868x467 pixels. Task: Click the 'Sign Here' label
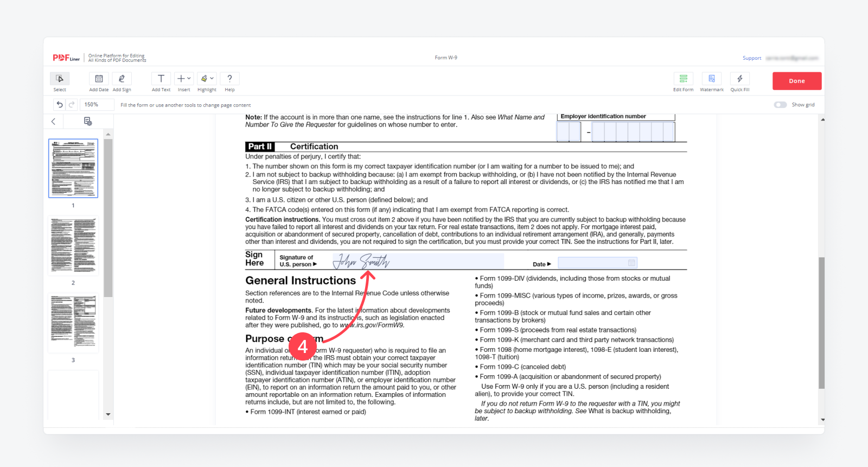pos(254,259)
